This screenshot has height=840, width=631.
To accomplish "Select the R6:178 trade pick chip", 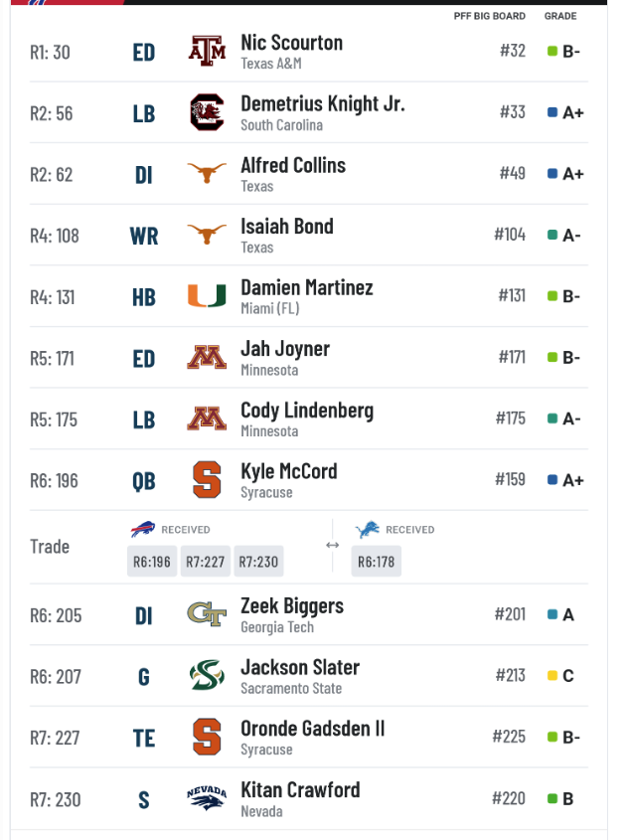I will (376, 562).
